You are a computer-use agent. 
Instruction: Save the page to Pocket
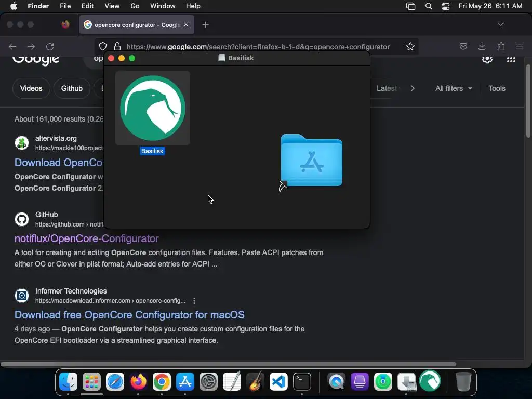pyautogui.click(x=463, y=46)
